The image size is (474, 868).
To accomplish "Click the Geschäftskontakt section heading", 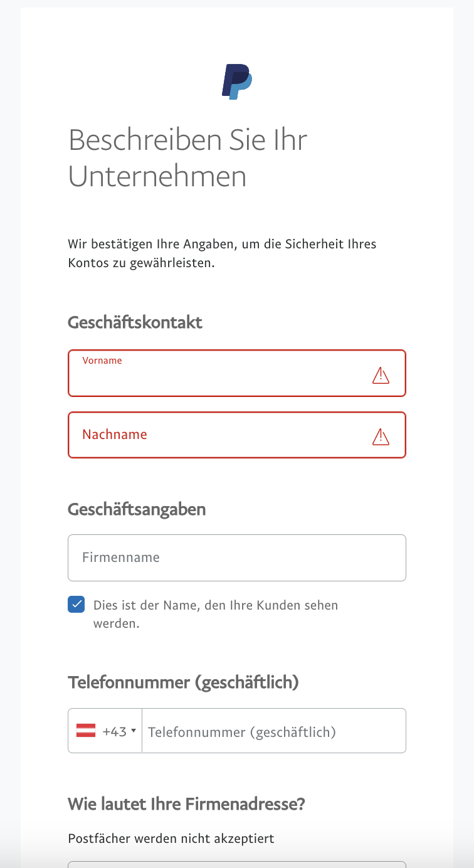I will 135,322.
